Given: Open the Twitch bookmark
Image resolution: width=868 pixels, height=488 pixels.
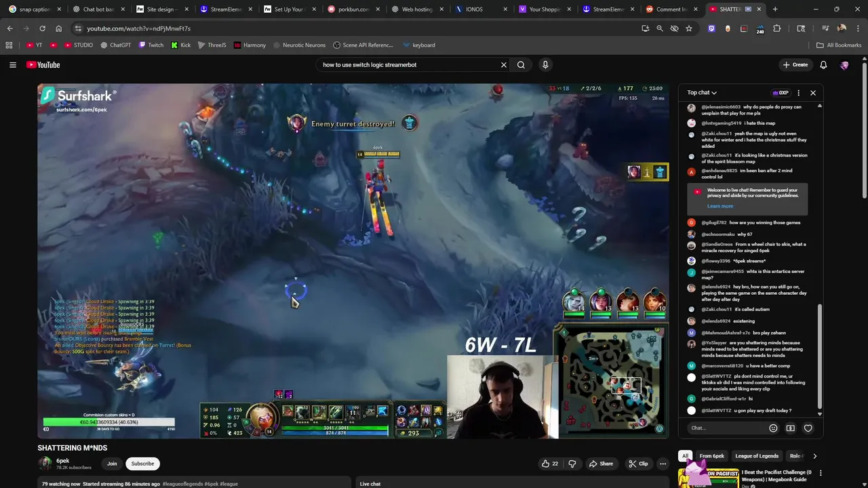Looking at the screenshot, I should click(x=151, y=45).
